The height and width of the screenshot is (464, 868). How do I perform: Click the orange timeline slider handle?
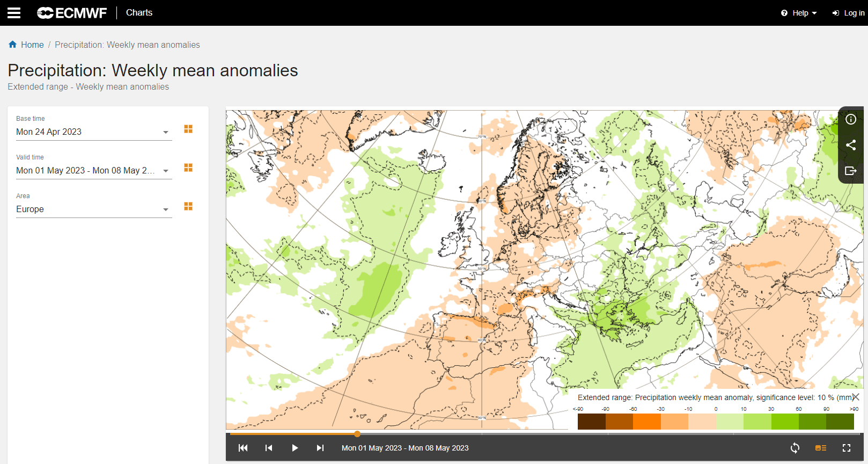click(x=357, y=434)
